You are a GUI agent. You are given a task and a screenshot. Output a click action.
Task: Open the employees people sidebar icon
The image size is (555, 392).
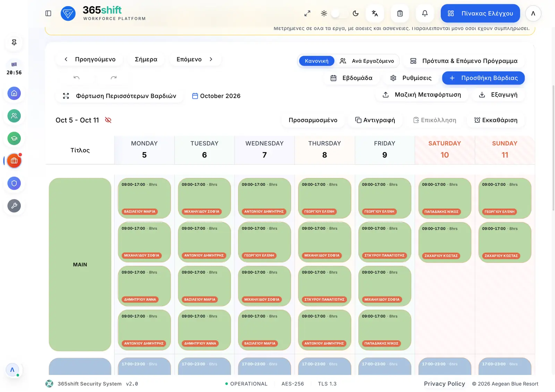tap(14, 116)
